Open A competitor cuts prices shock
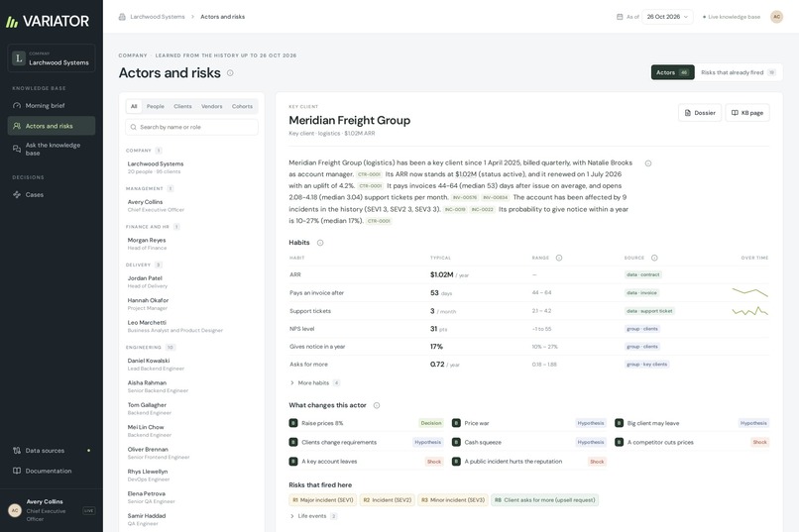Screen dimensions: 799x532 point(692,443)
